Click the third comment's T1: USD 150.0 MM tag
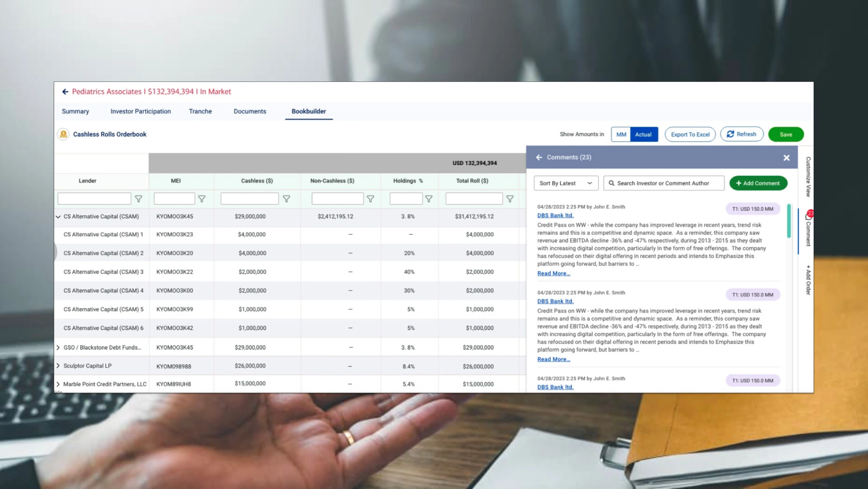The width and height of the screenshot is (868, 489). [753, 381]
